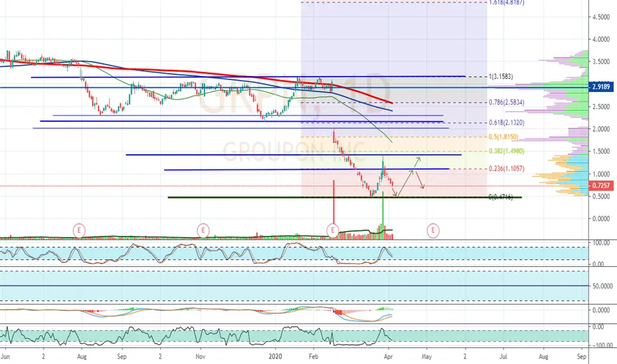Select the Fibonacci 0.786(2.5834) level label
This screenshot has width=617, height=364.
(x=506, y=103)
